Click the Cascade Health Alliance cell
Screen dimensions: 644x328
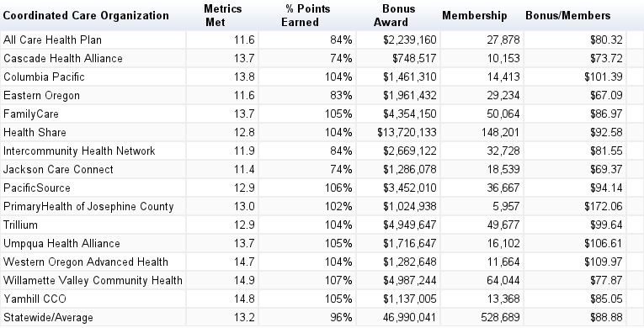63,58
